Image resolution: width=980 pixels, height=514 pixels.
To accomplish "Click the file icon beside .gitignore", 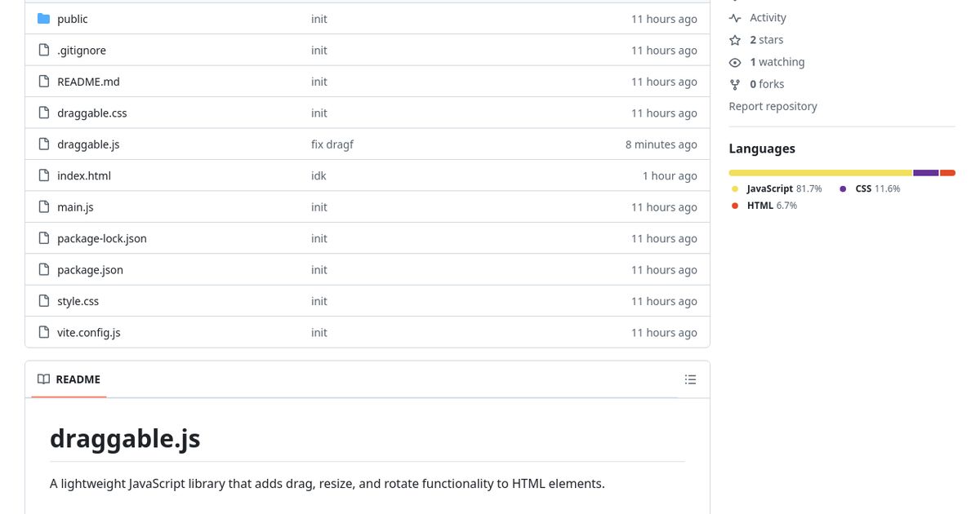I will (x=44, y=51).
